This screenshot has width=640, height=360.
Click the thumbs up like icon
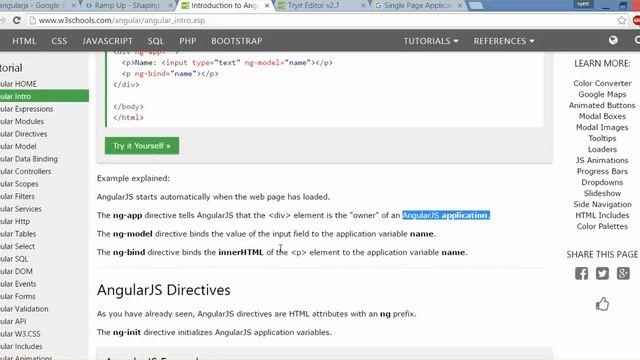click(x=602, y=304)
